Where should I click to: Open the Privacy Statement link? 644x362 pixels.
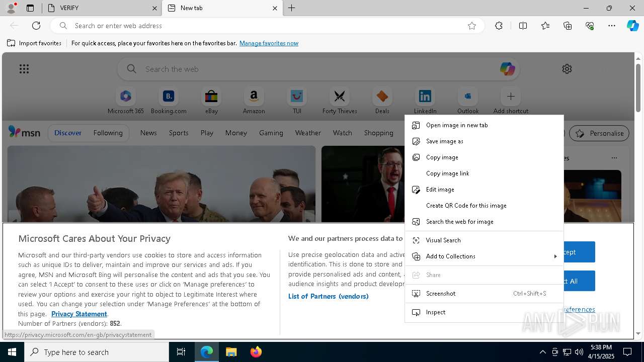tap(79, 314)
